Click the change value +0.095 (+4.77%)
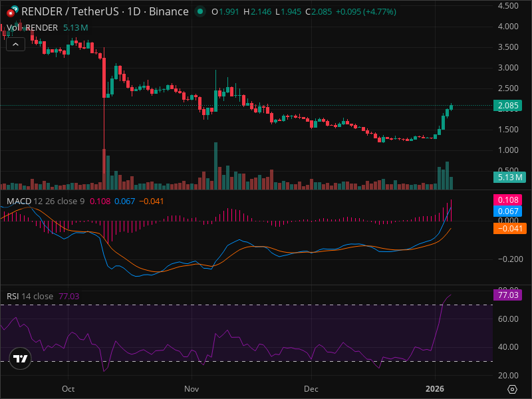The height and width of the screenshot is (399, 532). pyautogui.click(x=366, y=11)
